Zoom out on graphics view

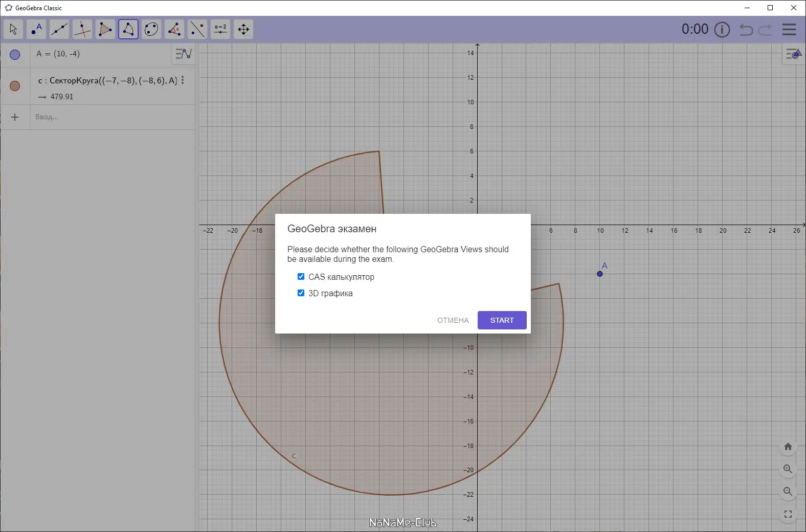(788, 492)
